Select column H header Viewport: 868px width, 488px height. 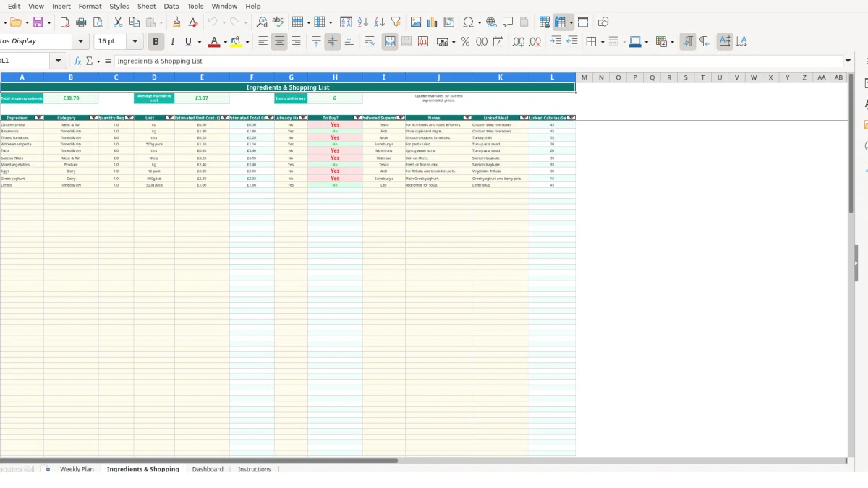[335, 77]
